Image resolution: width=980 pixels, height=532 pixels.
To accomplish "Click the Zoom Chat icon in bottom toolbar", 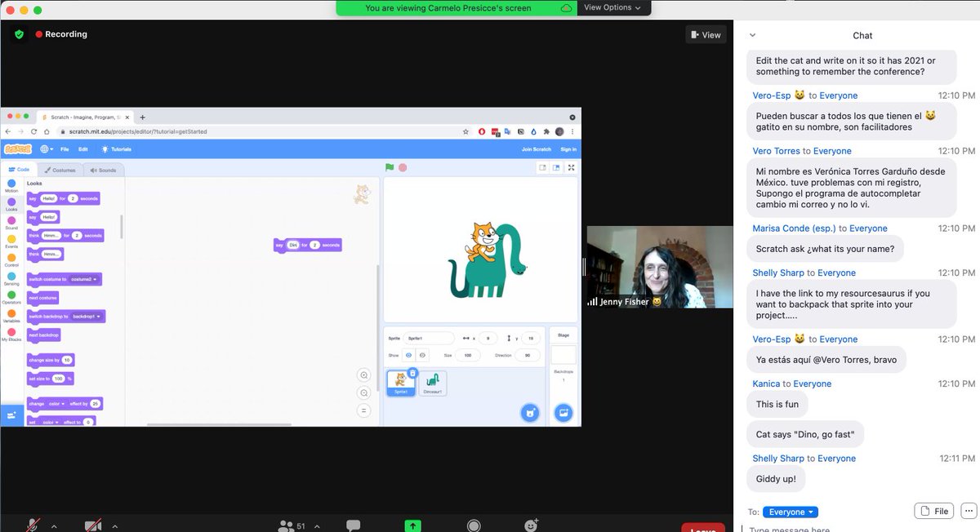I will tap(353, 526).
